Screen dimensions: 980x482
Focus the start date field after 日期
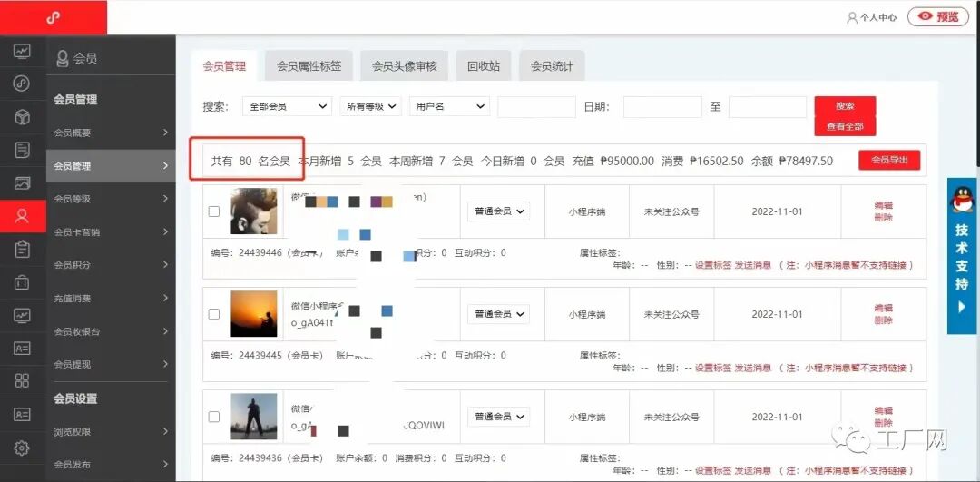tap(662, 107)
